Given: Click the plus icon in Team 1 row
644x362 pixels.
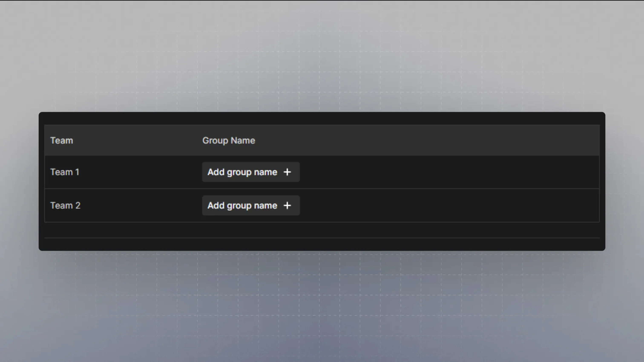Looking at the screenshot, I should (x=287, y=172).
